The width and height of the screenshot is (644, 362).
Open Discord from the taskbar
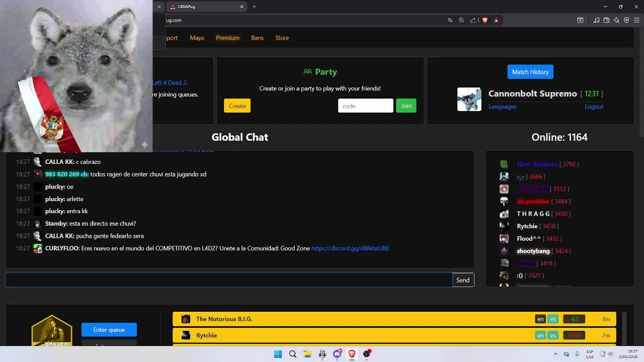(x=337, y=354)
